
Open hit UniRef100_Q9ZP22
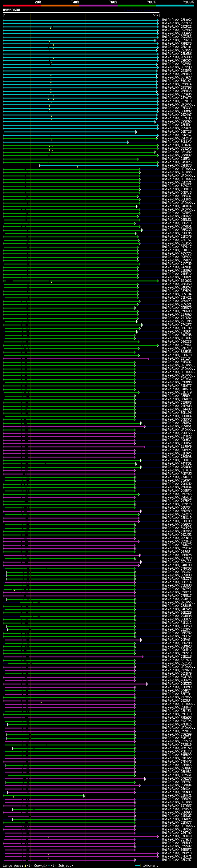pyautogui.click(x=177, y=26)
